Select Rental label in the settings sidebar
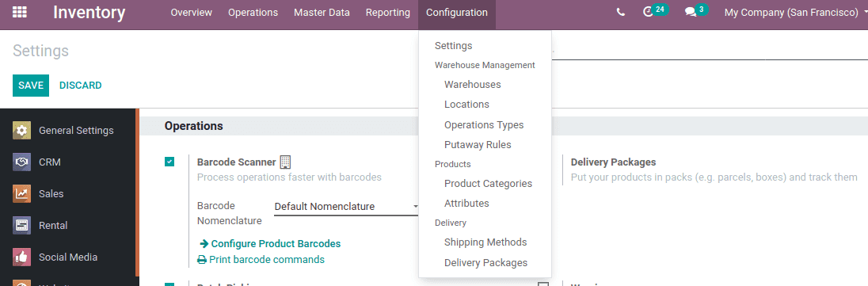Image resolution: width=868 pixels, height=286 pixels. point(53,226)
